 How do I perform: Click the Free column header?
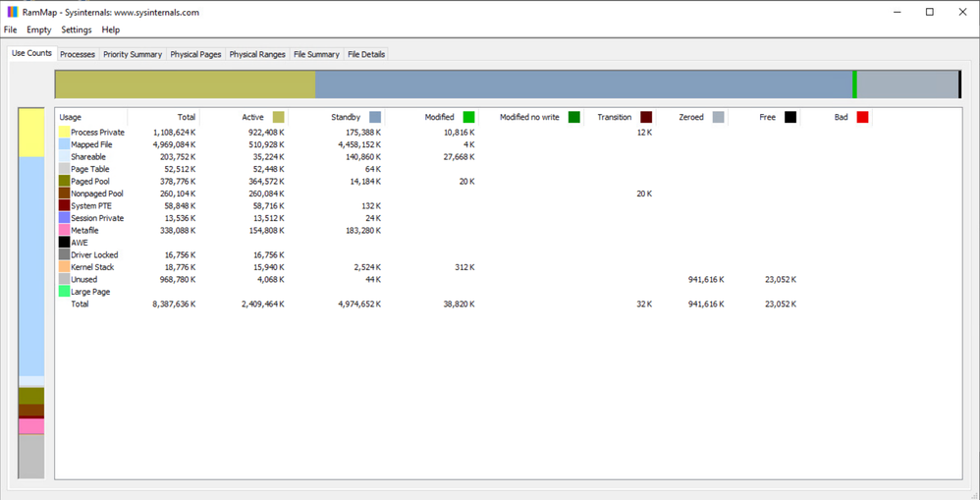[x=764, y=117]
